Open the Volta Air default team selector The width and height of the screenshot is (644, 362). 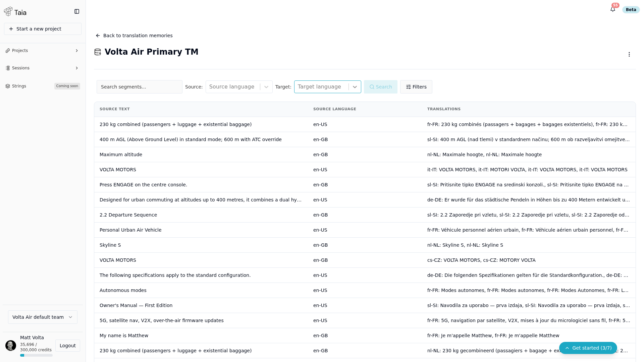pyautogui.click(x=43, y=317)
